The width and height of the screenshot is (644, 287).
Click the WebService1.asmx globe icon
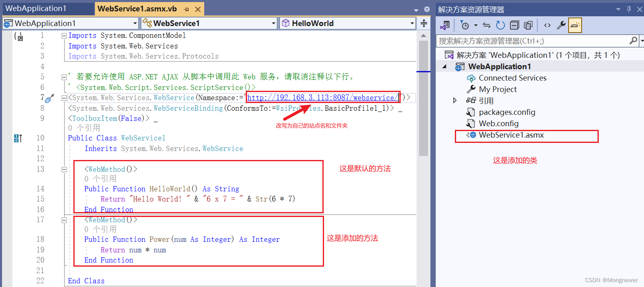[471, 135]
